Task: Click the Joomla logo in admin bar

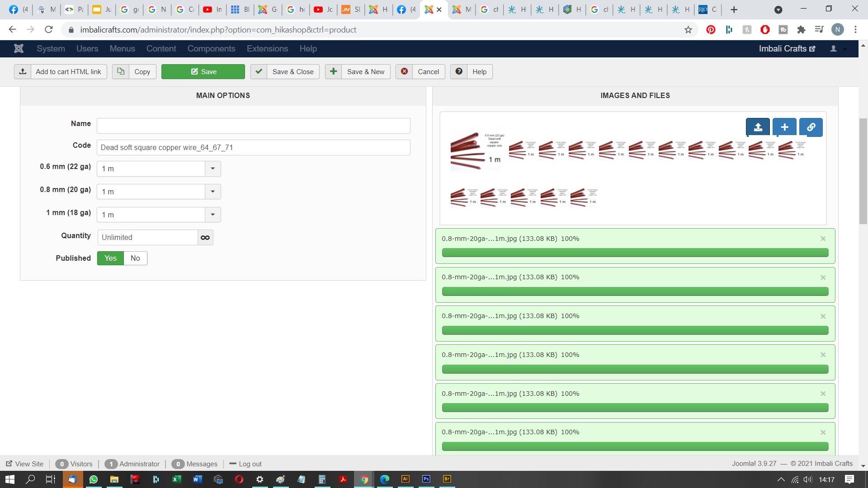Action: pos(19,48)
